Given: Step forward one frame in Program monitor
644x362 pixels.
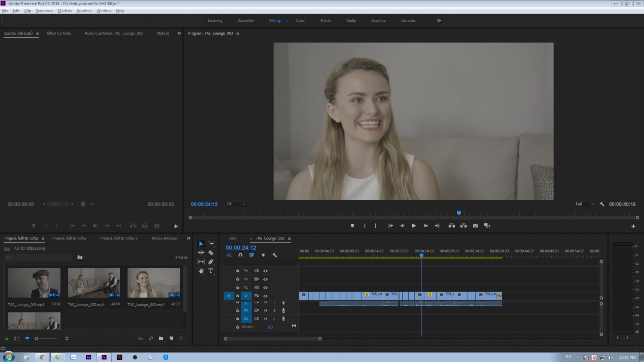Looking at the screenshot, I should 426,226.
